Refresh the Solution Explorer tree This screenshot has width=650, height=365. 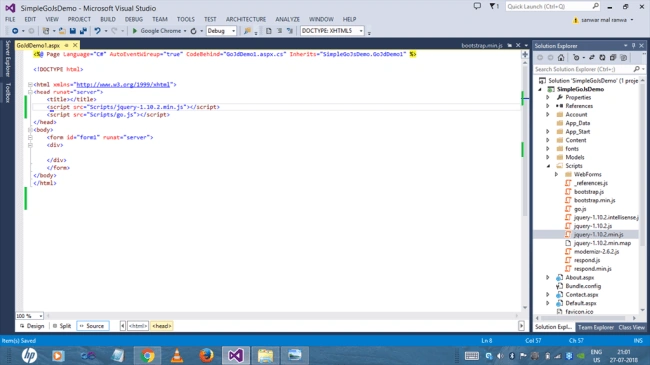(x=602, y=58)
